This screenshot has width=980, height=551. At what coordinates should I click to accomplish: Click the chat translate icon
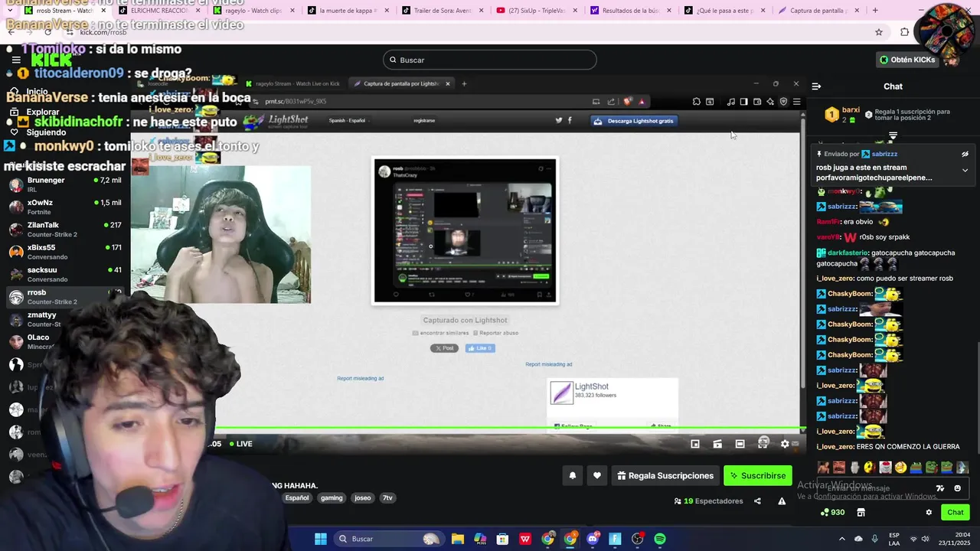coord(940,488)
